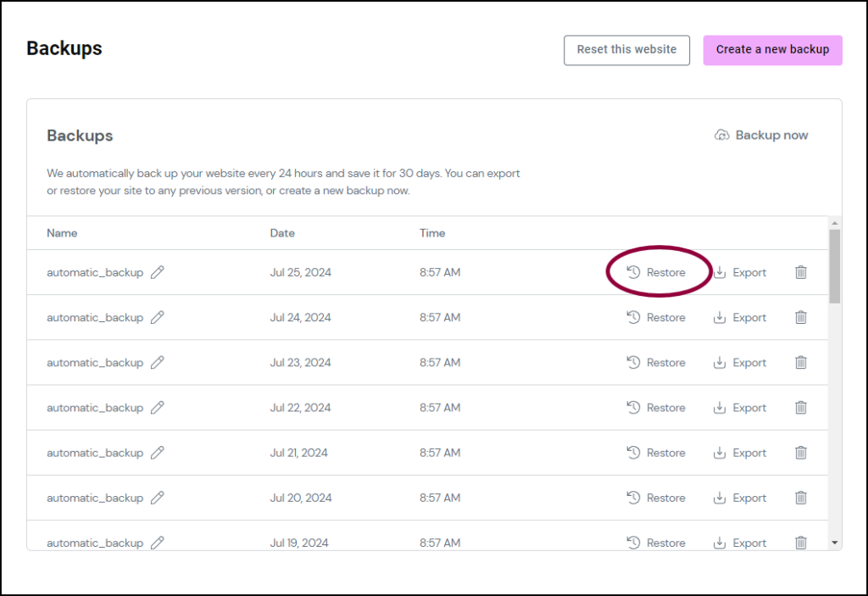Click the Backup now cloud icon
The height and width of the screenshot is (596, 868).
721,135
